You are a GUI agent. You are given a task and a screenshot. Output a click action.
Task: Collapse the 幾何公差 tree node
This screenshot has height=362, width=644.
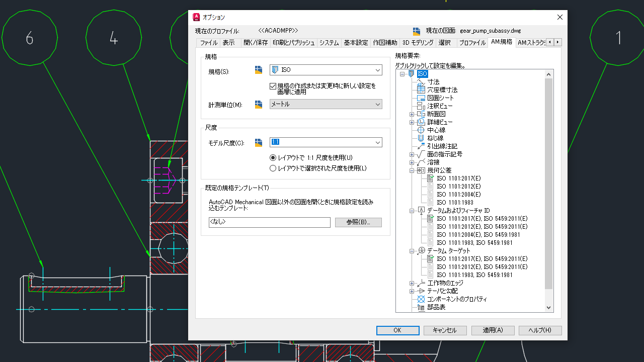pos(412,170)
